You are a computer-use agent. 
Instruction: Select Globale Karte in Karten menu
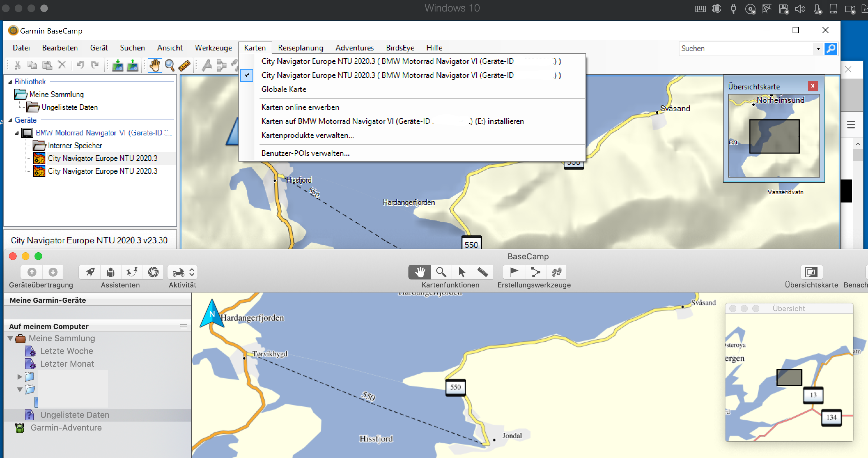pyautogui.click(x=284, y=89)
